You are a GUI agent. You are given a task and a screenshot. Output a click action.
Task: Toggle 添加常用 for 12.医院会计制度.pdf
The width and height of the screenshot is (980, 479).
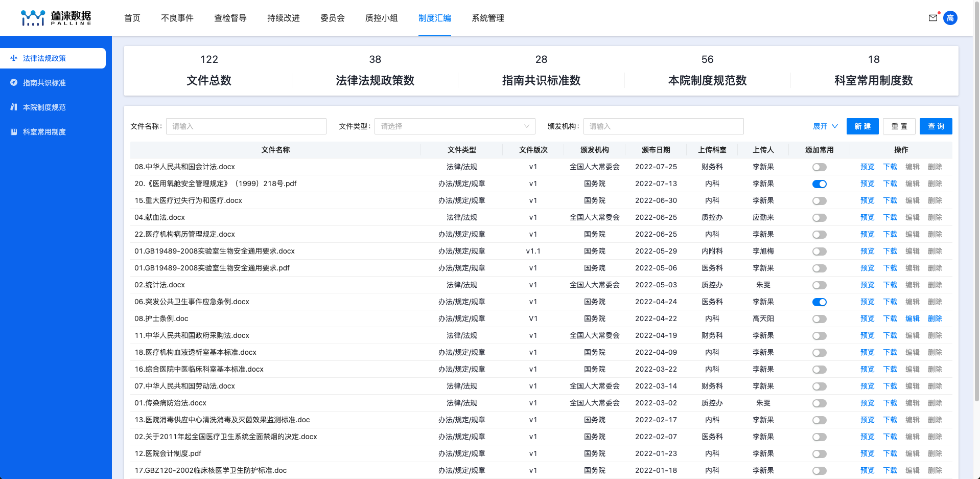click(820, 454)
